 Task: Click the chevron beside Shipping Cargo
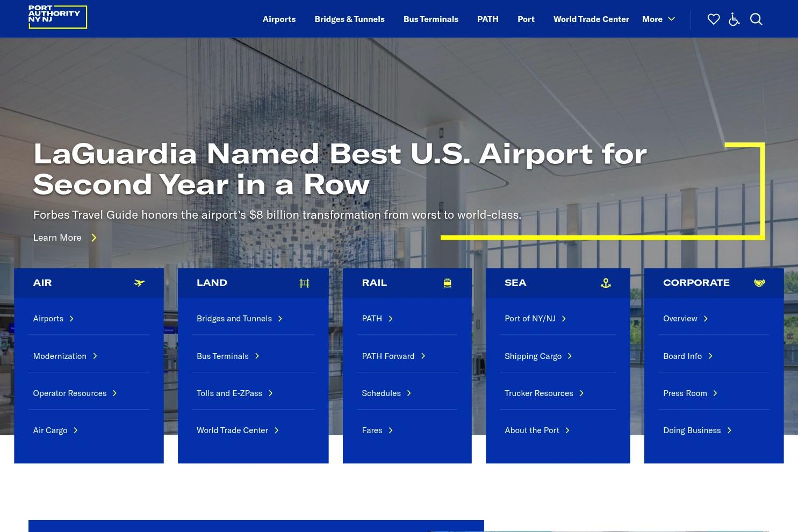[570, 356]
